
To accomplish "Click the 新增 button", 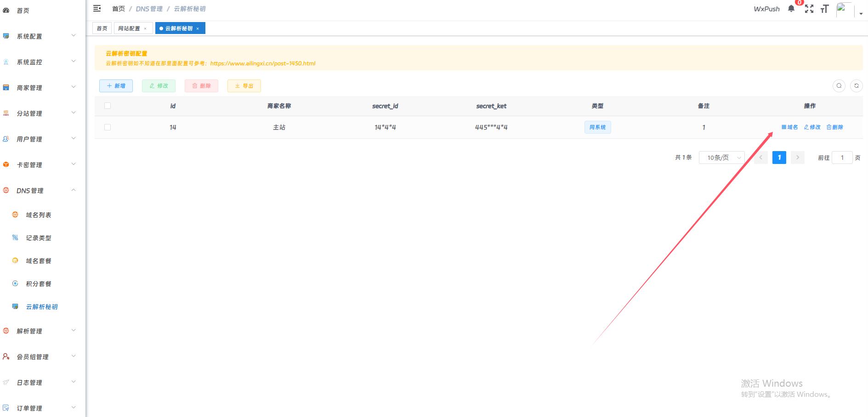I will [116, 86].
